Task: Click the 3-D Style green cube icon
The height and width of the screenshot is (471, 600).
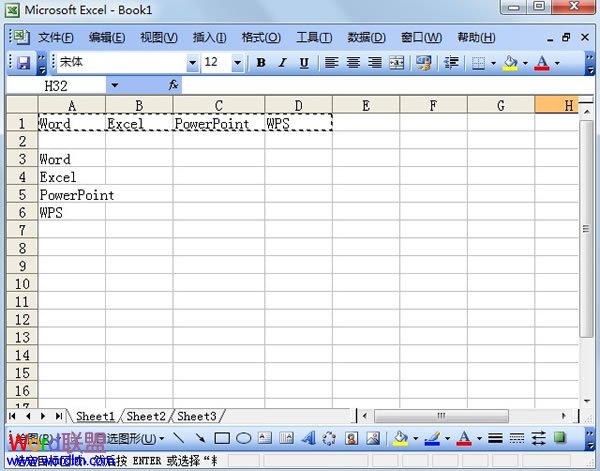Action: pyautogui.click(x=560, y=438)
